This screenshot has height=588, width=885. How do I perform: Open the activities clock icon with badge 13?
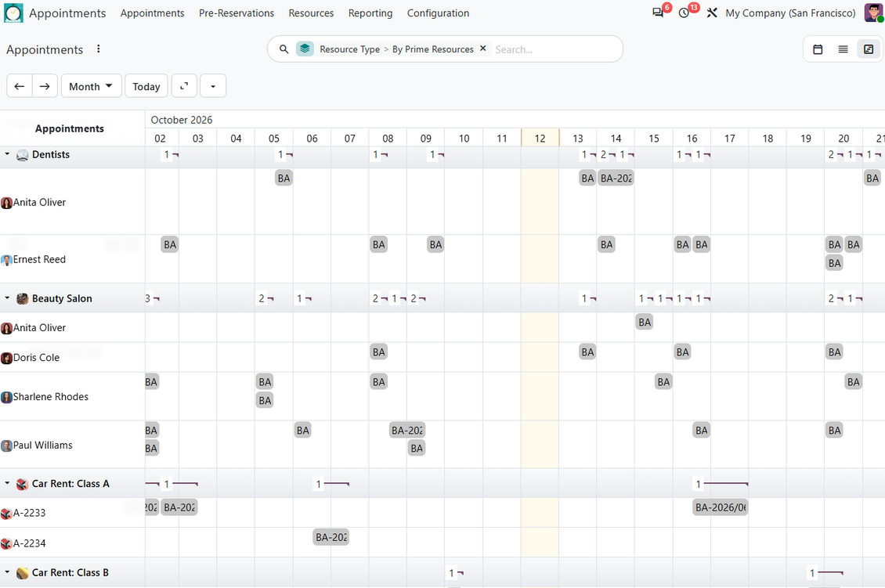684,13
